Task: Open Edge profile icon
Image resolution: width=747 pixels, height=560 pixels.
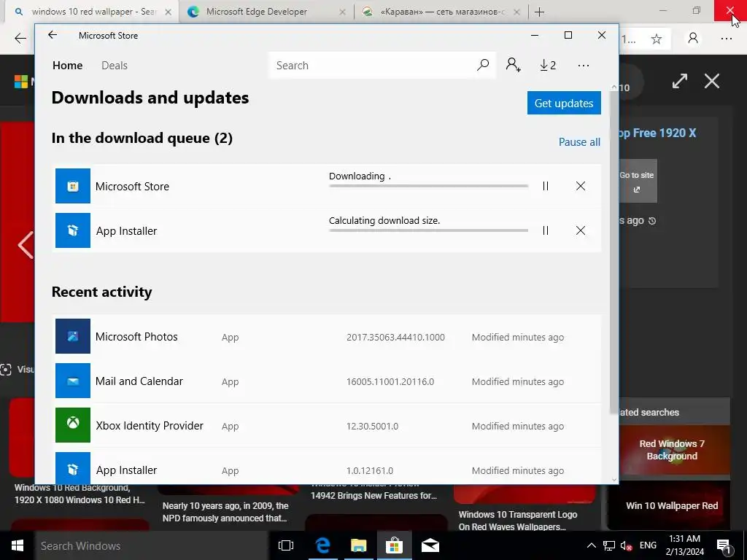Action: [693, 39]
